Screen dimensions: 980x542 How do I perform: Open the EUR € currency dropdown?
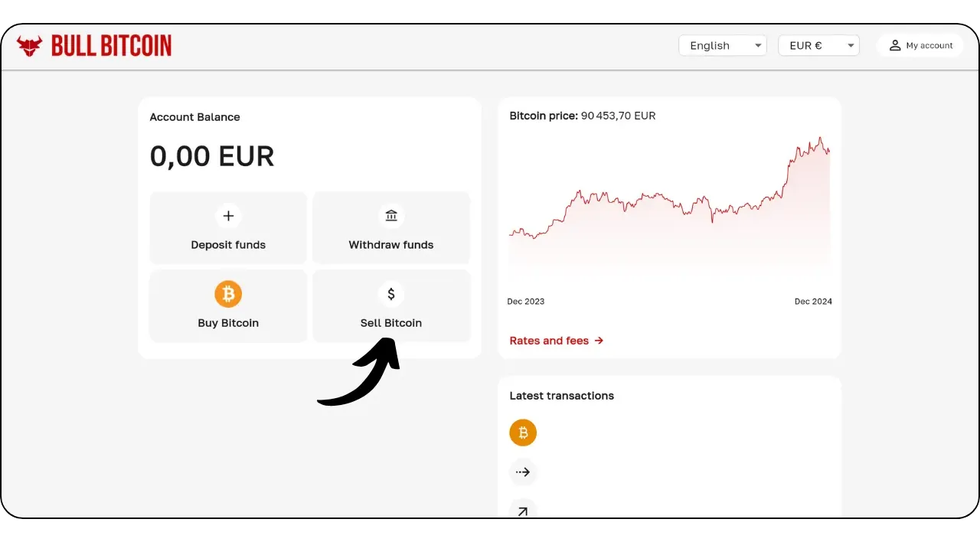tap(818, 45)
